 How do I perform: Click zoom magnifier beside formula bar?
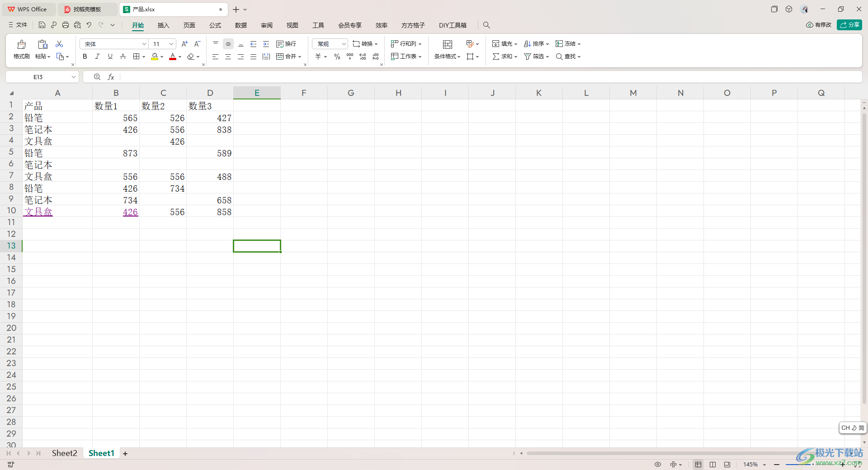(97, 77)
